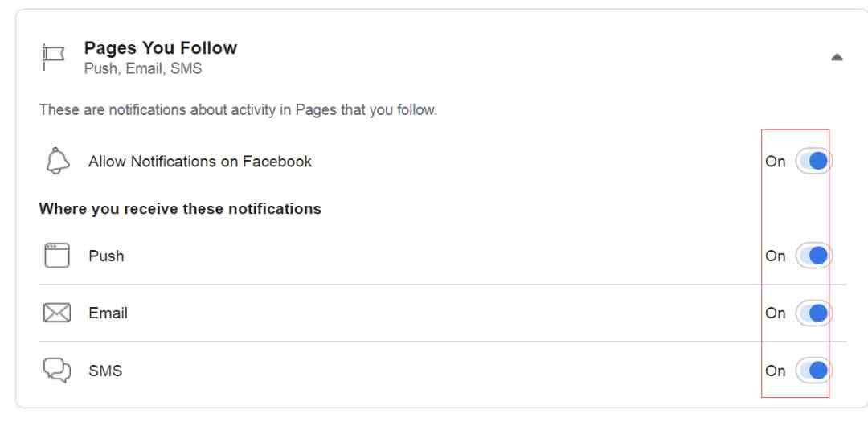868x422 pixels.
Task: Click the Allow Notifications on Facebook label
Action: point(200,161)
